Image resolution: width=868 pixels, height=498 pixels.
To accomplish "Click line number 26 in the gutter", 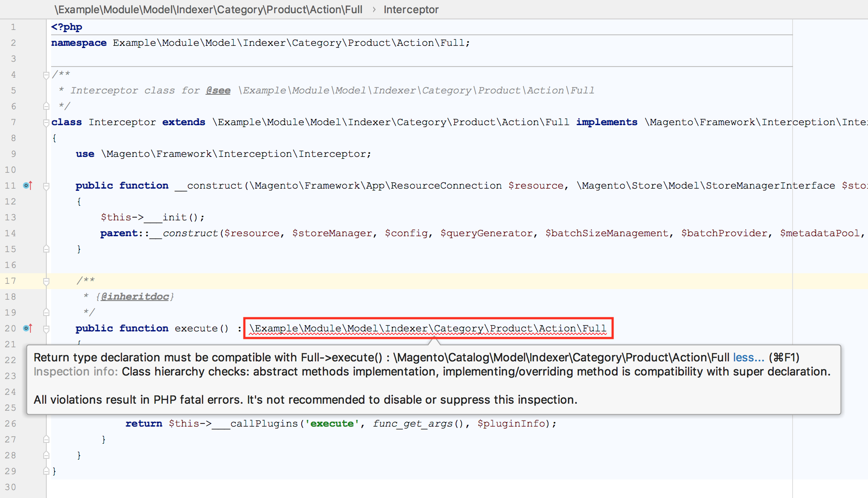I will (x=11, y=424).
